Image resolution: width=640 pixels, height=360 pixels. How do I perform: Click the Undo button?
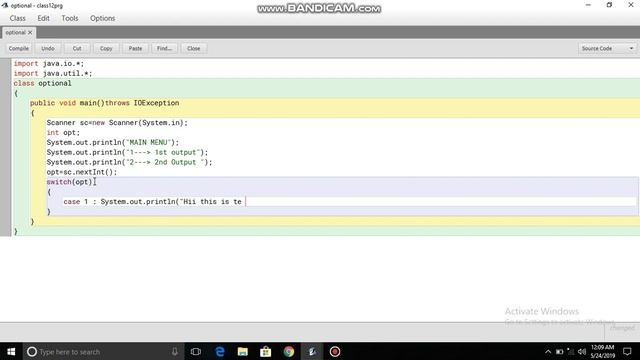click(x=48, y=48)
